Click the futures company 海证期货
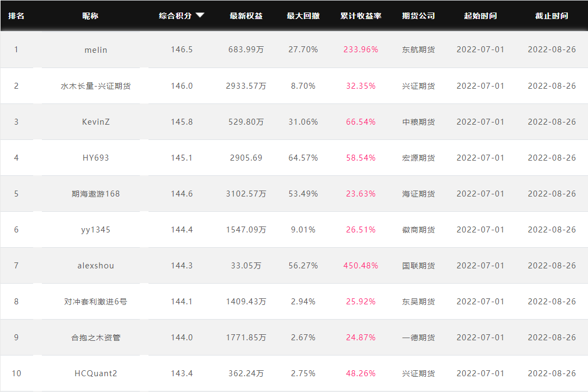Viewport: 588px width, 392px height. (418, 194)
